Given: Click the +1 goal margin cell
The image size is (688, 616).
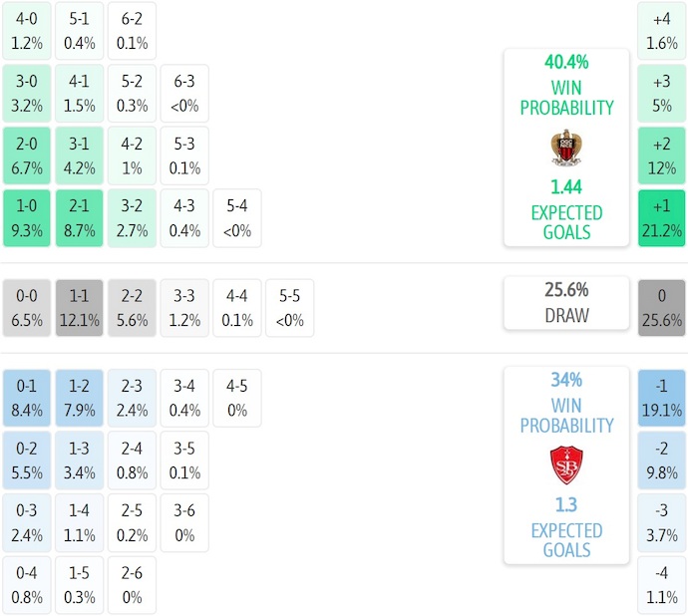Looking at the screenshot, I should (662, 218).
